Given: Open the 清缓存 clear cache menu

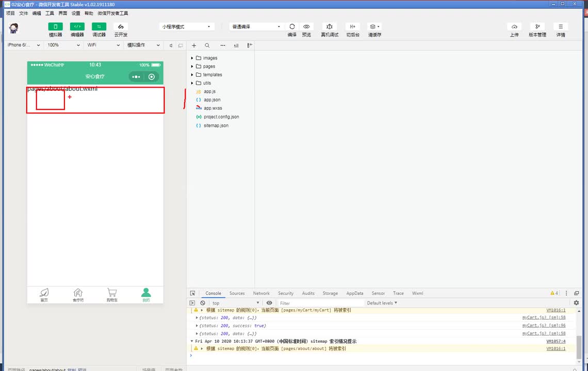Looking at the screenshot, I should point(374,27).
